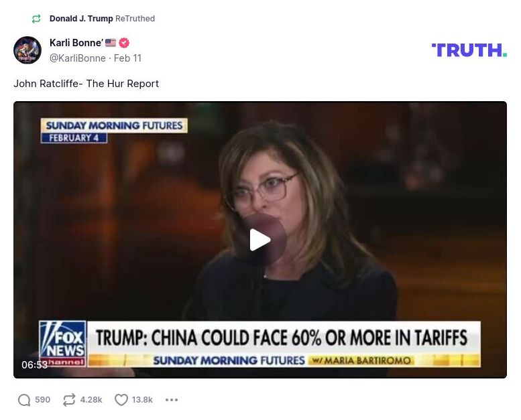Click the red verified badge next to Karli Bonne'
Screen dimensions: 521x420
pos(124,43)
